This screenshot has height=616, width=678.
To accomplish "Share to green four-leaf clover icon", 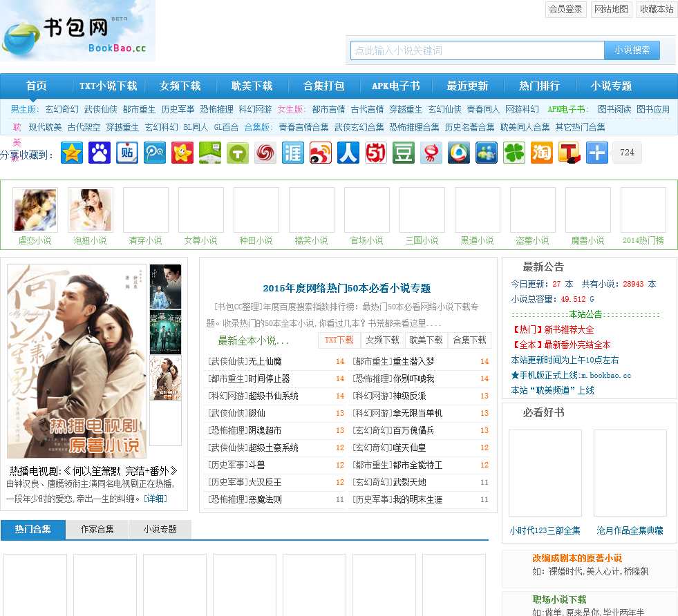I will point(515,153).
